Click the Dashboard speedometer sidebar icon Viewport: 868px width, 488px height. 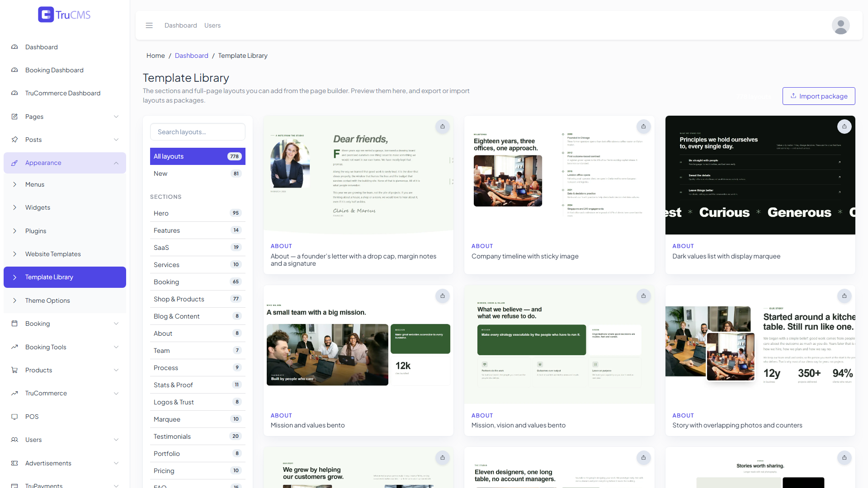point(14,47)
